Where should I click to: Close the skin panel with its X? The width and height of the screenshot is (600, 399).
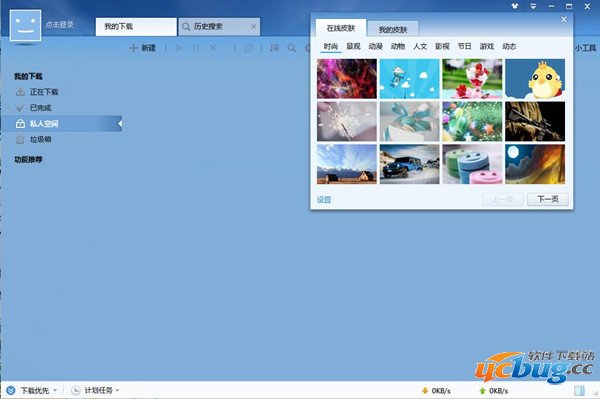click(564, 19)
